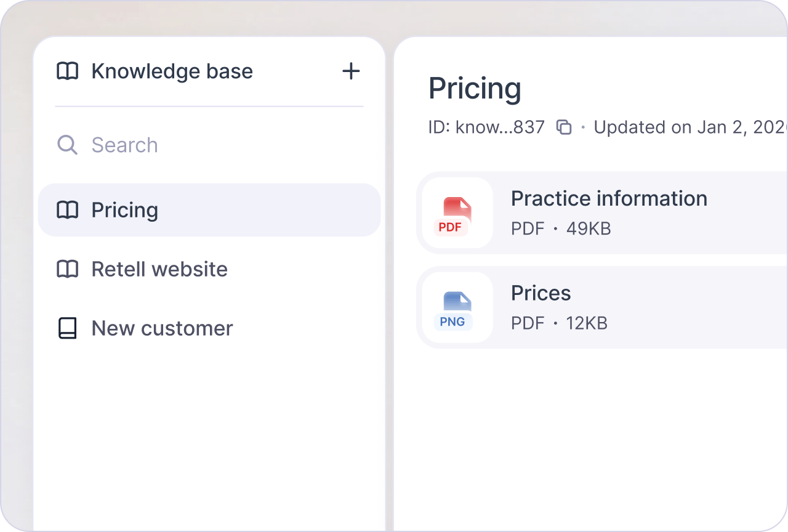Select the Pricing knowledge base item

[x=209, y=210]
